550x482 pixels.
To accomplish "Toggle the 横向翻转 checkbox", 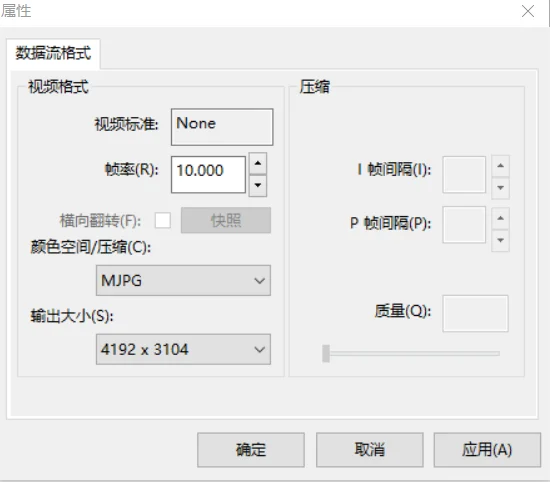I will pyautogui.click(x=163, y=221).
